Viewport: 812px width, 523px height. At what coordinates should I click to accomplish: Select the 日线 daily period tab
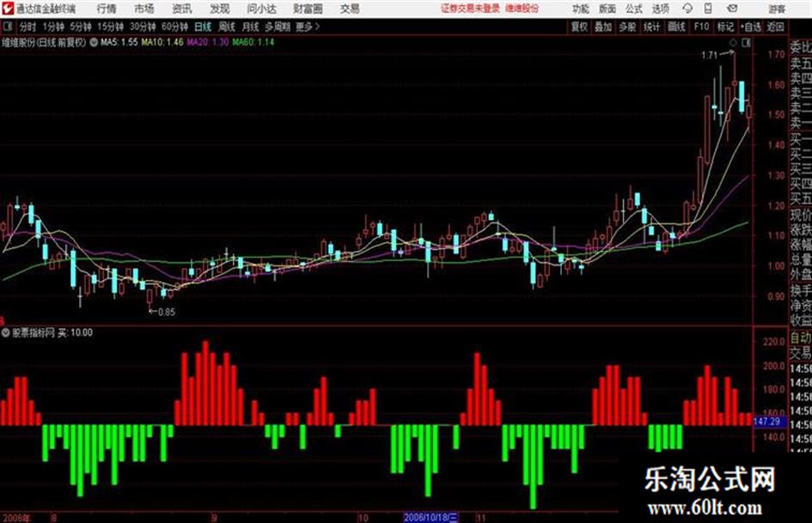point(203,27)
